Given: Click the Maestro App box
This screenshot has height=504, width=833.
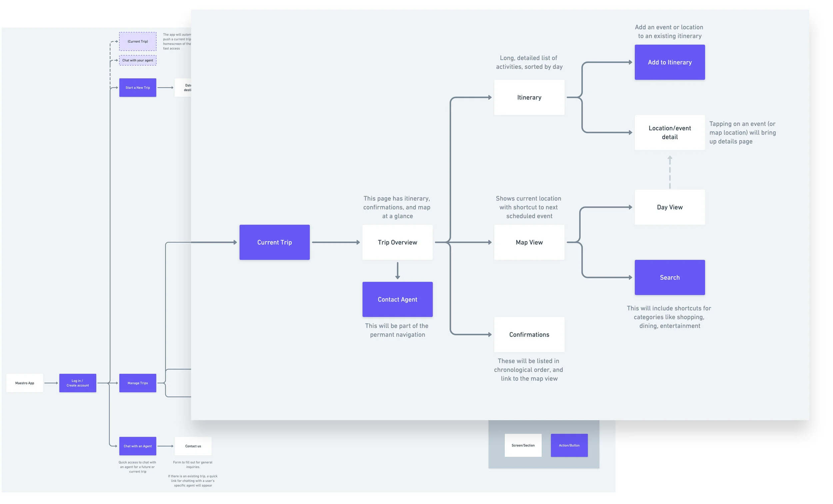Looking at the screenshot, I should click(25, 383).
